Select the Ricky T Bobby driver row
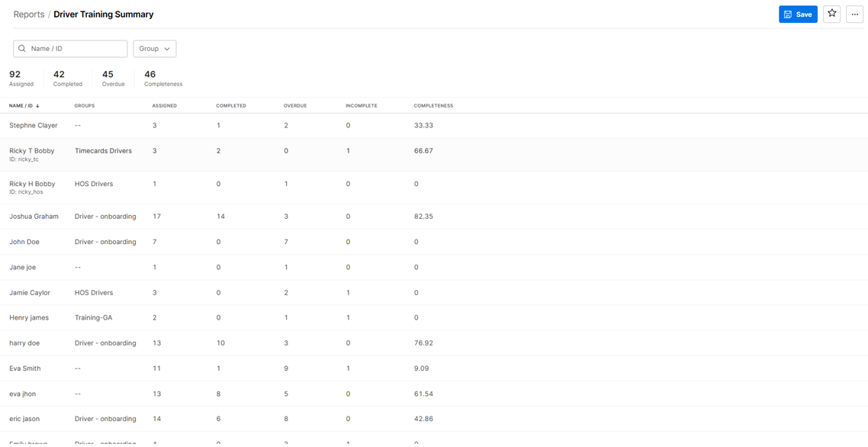The height and width of the screenshot is (447, 868). [x=32, y=151]
